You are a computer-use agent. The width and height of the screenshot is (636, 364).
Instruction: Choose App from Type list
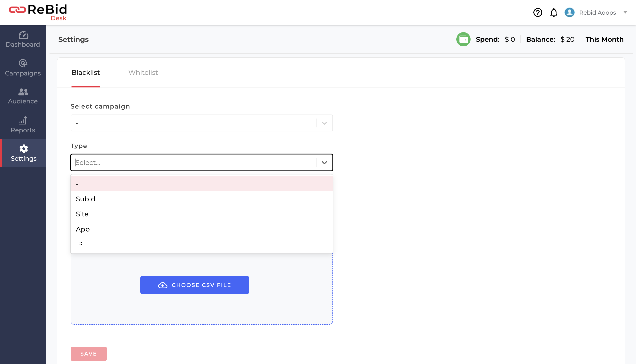202,229
